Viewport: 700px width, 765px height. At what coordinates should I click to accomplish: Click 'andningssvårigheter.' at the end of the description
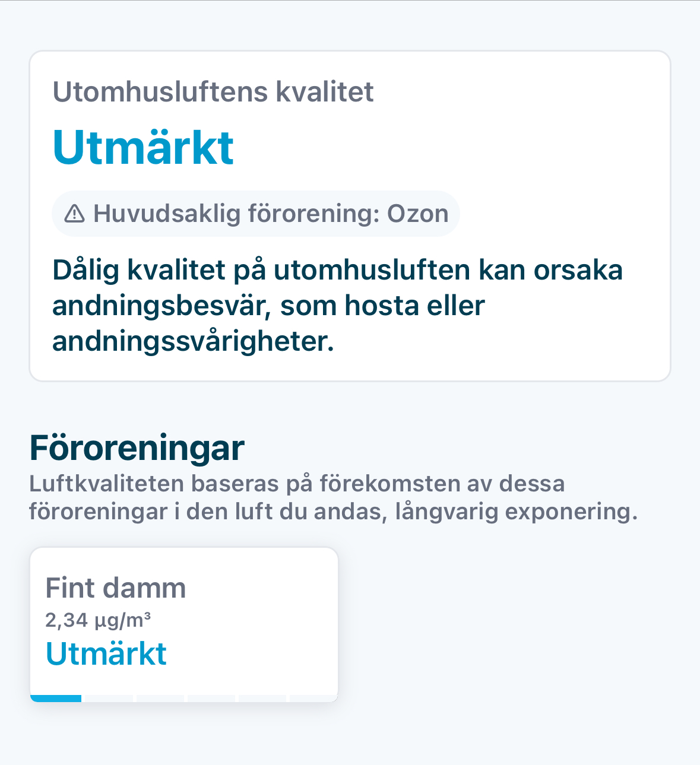[193, 342]
